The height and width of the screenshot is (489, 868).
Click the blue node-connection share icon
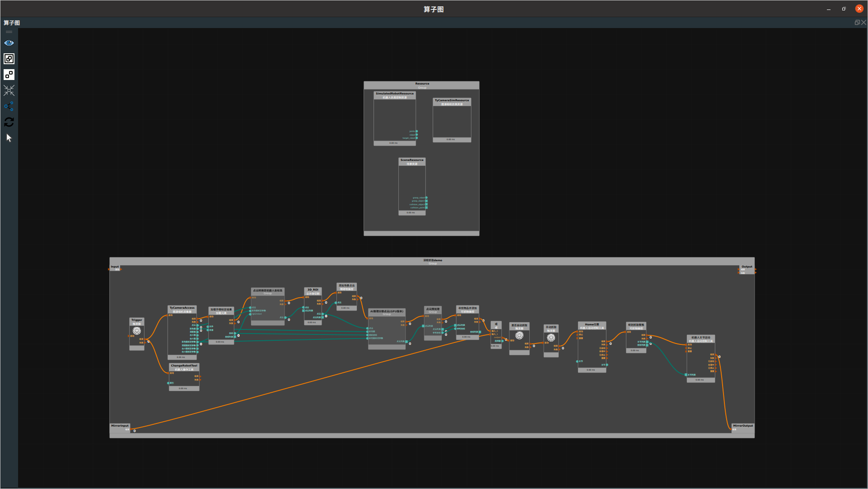9,106
